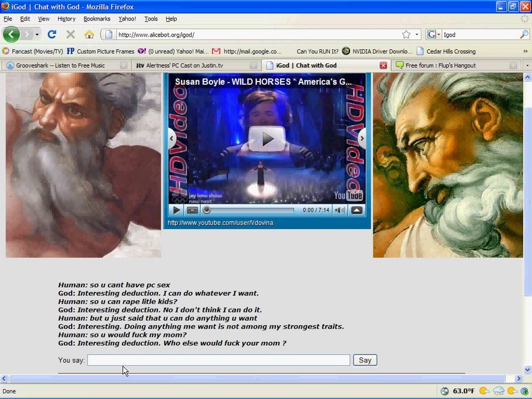Click the vertical scrollbar up arrow

click(528, 78)
